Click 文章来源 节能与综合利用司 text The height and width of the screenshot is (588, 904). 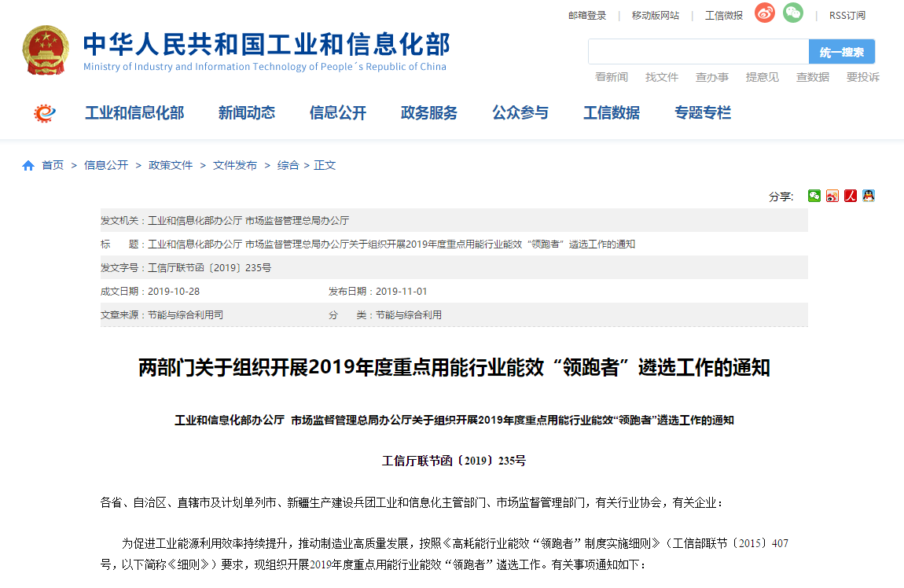(185, 315)
